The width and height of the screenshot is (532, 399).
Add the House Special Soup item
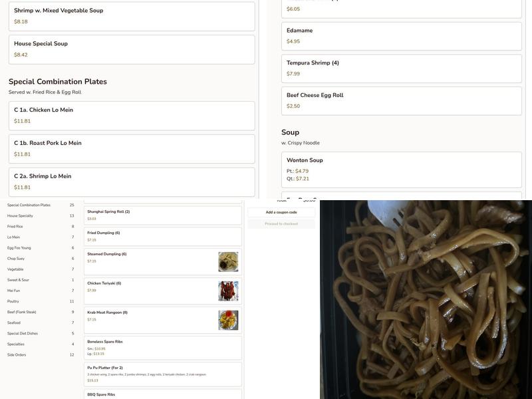pyautogui.click(x=132, y=49)
